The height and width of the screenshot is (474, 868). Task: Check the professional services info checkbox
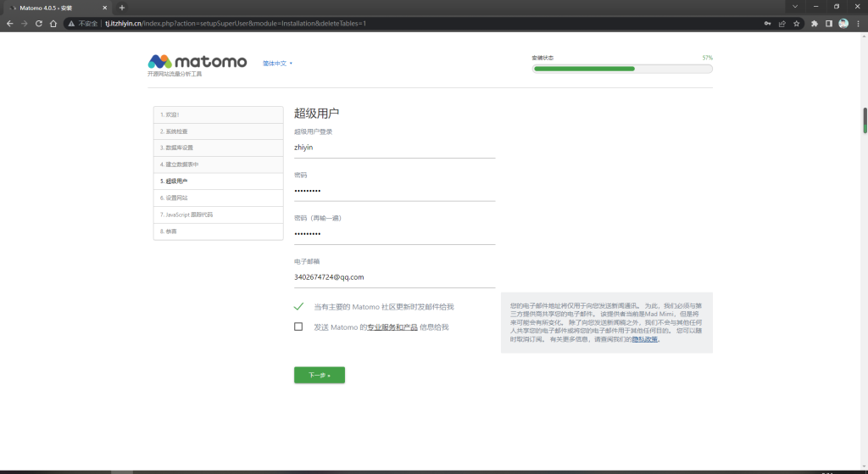(x=298, y=326)
